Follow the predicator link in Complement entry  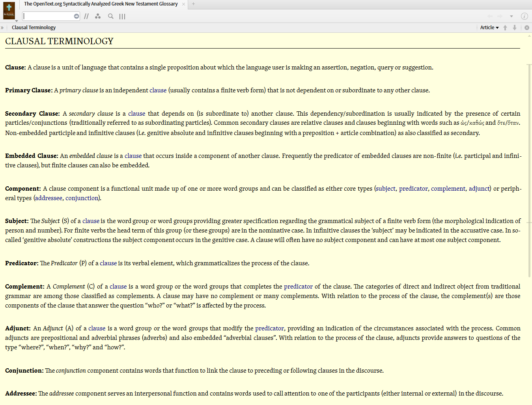299,287
